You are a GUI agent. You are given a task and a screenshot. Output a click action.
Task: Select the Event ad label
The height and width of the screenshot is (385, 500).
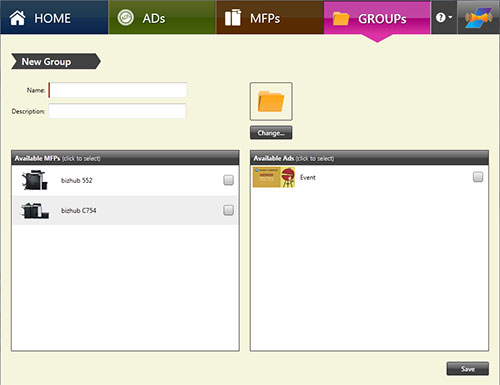(308, 177)
